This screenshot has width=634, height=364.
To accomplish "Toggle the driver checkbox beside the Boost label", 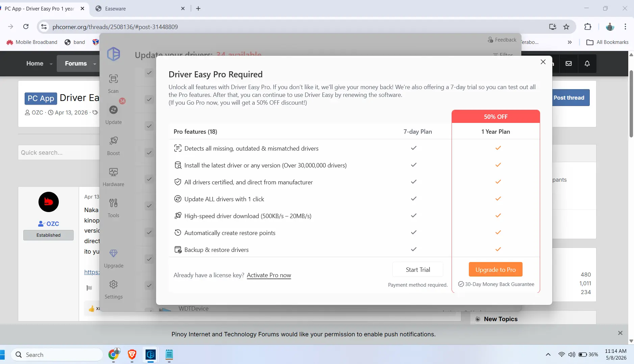I will click(x=149, y=153).
